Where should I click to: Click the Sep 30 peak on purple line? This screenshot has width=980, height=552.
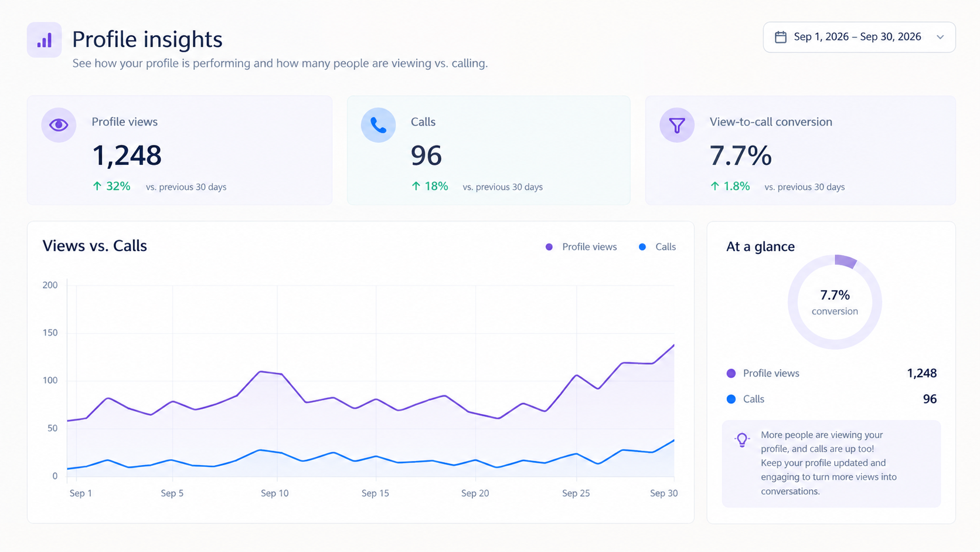tap(673, 345)
